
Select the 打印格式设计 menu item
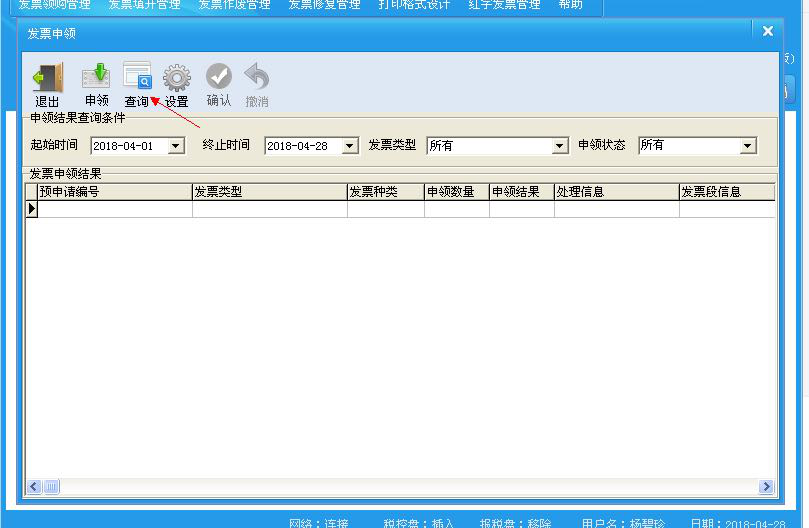[x=414, y=5]
